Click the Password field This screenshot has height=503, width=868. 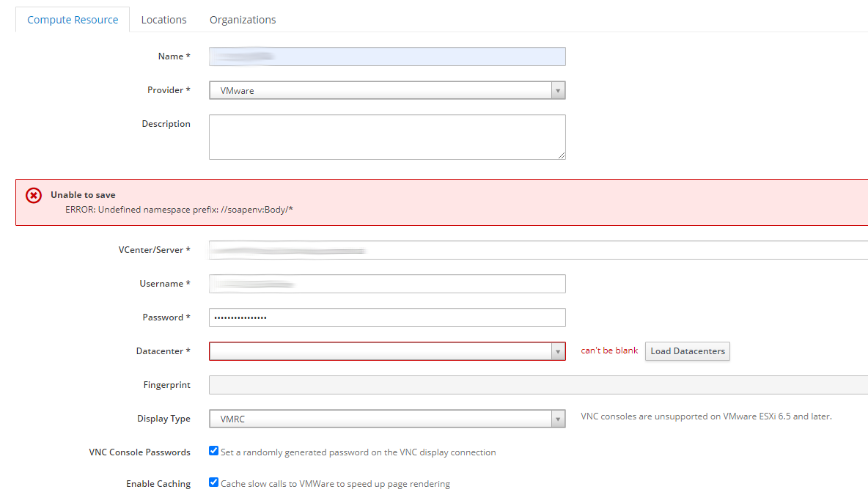click(x=386, y=317)
